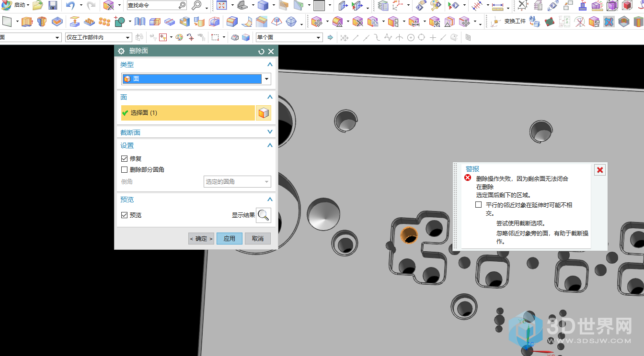The height and width of the screenshot is (356, 644).
Task: Click the open file folder icon
Action: (x=38, y=6)
